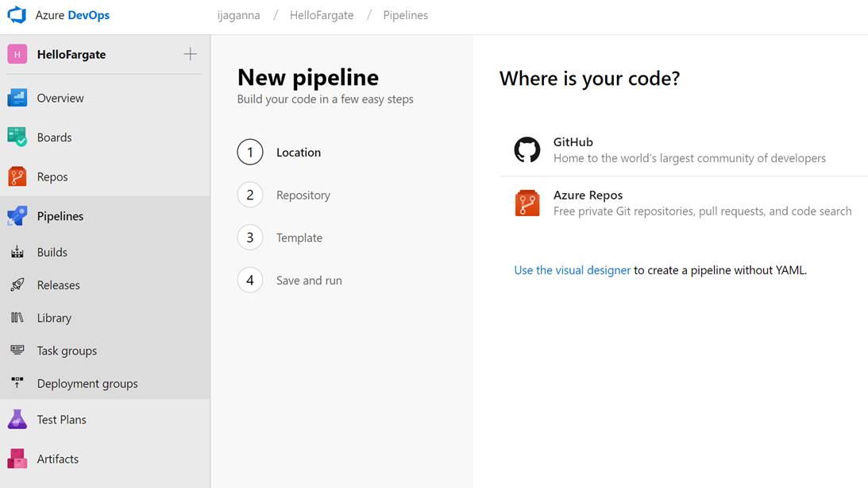Image resolution: width=868 pixels, height=488 pixels.
Task: Open the Overview icon in sidebar
Action: coord(17,98)
